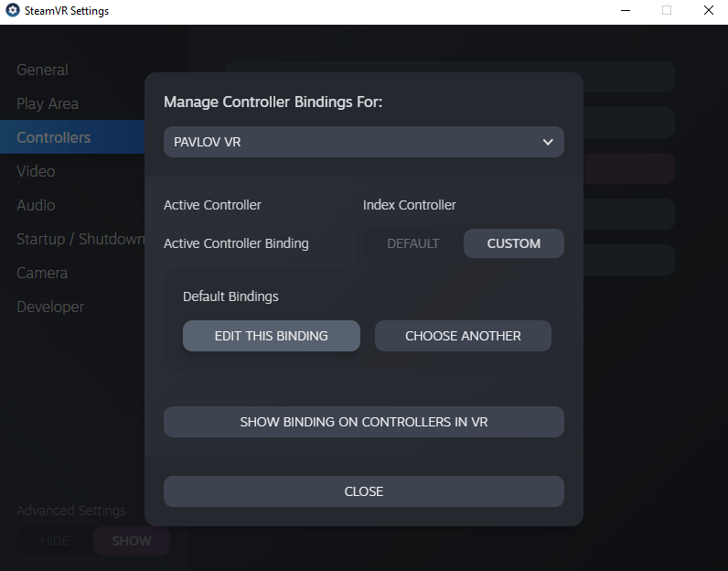This screenshot has height=571, width=728.
Task: Set Advanced Settings to SHOW
Action: [x=132, y=541]
